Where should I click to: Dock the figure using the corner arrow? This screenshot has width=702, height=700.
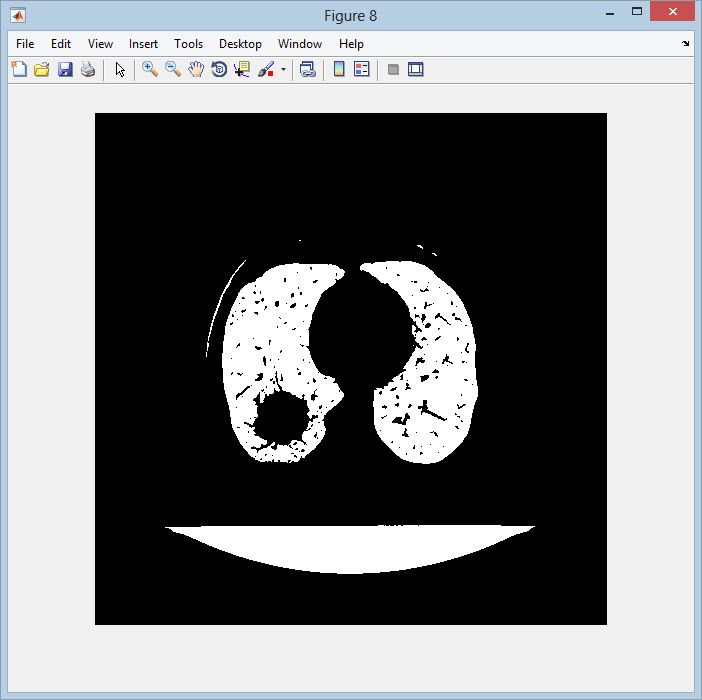click(685, 43)
